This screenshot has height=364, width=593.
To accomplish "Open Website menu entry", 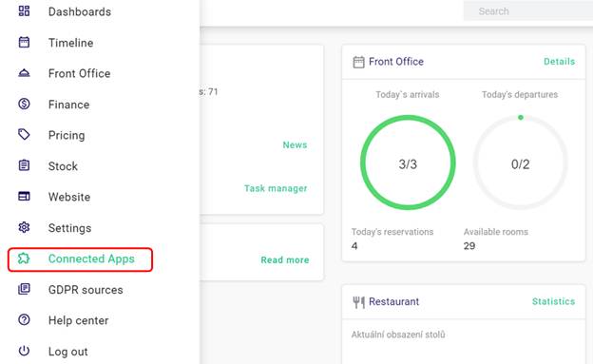I will pyautogui.click(x=69, y=197).
